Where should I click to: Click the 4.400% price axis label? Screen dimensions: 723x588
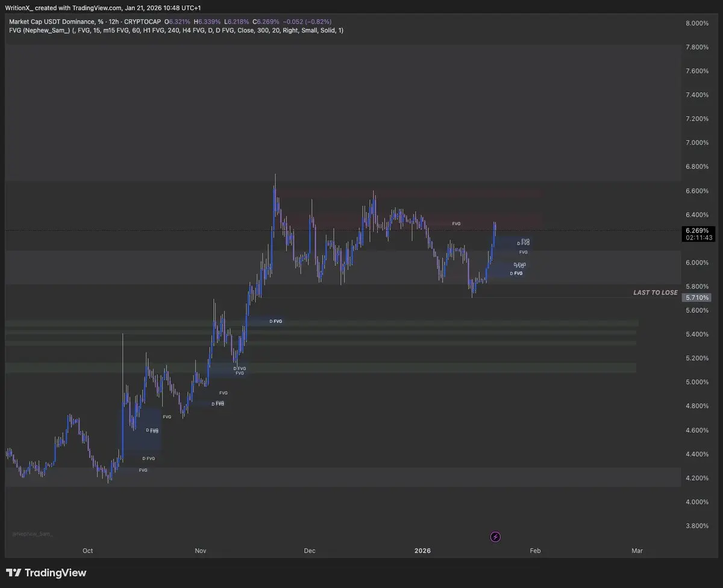tap(697, 454)
